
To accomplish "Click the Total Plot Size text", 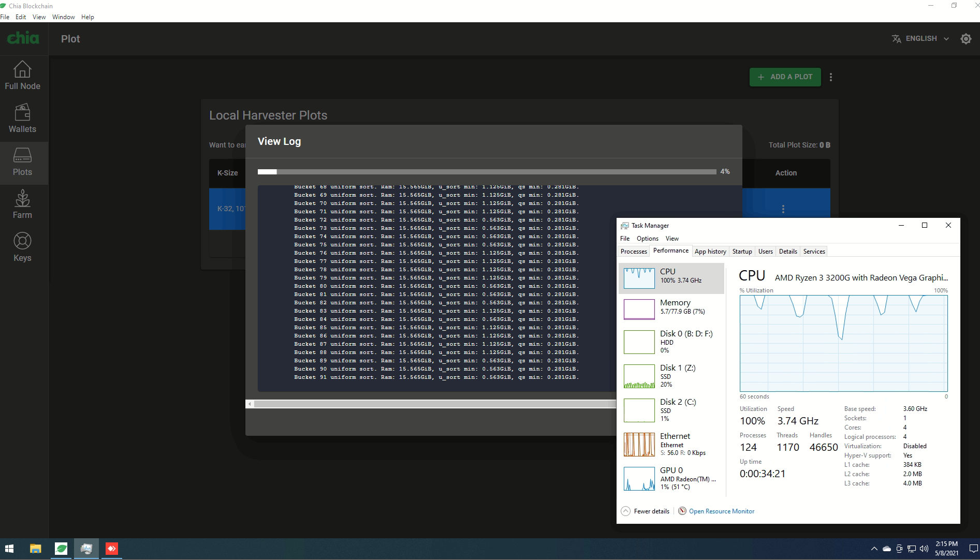I will pyautogui.click(x=799, y=145).
